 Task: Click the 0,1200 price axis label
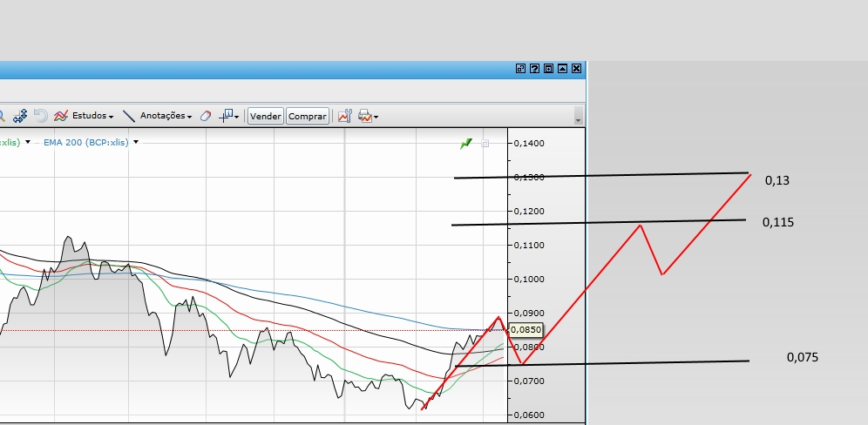point(529,212)
